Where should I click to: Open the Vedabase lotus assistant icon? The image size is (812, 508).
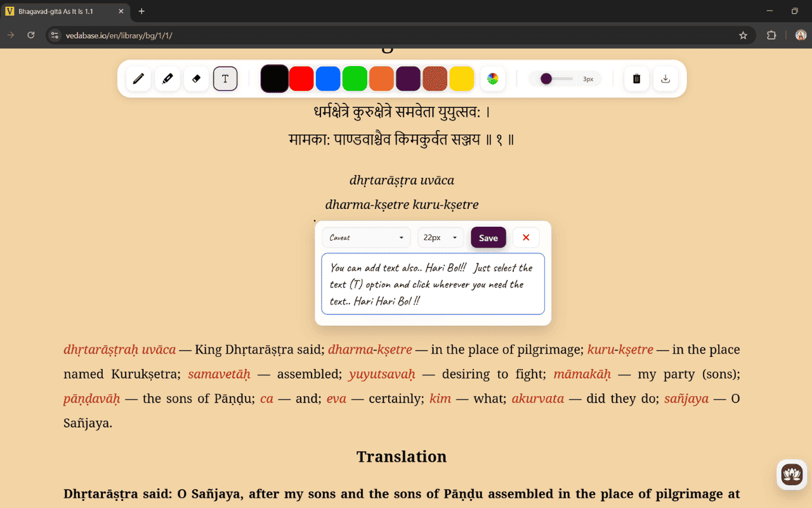791,474
